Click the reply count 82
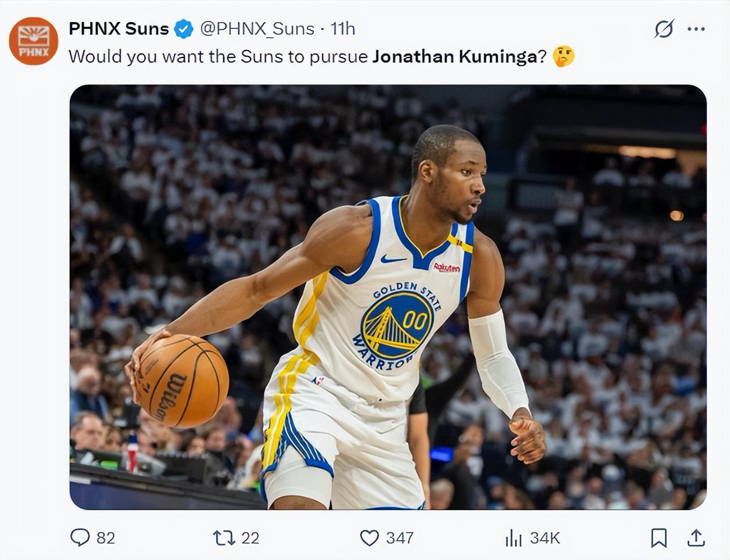Image resolution: width=730 pixels, height=560 pixels. 106,538
